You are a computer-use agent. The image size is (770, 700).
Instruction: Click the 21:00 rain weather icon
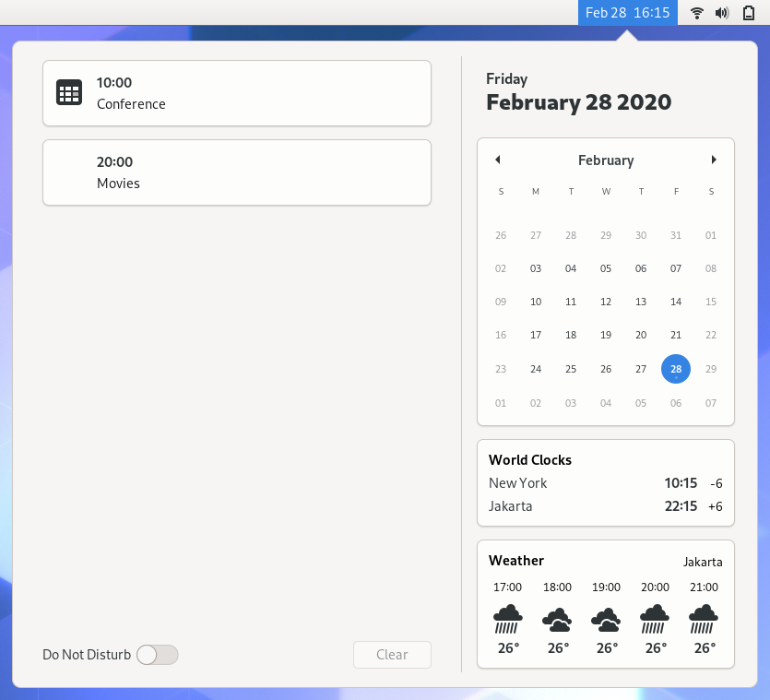tap(704, 619)
